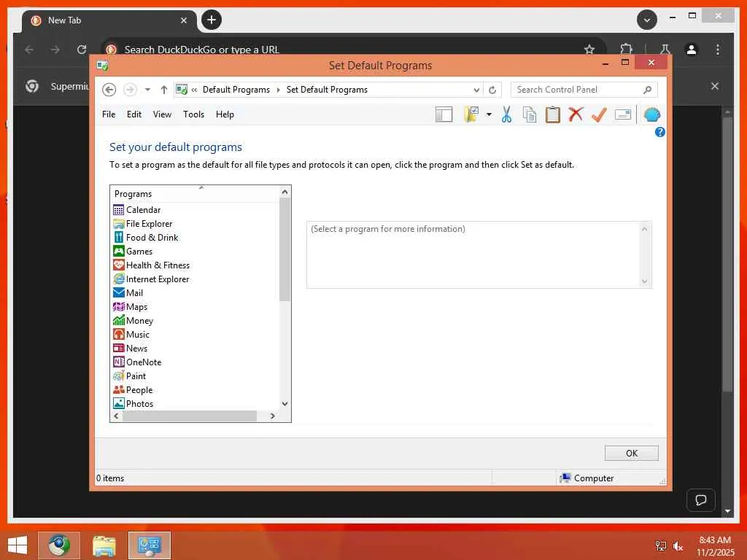
Task: Click the Programs column header
Action: pyautogui.click(x=194, y=194)
